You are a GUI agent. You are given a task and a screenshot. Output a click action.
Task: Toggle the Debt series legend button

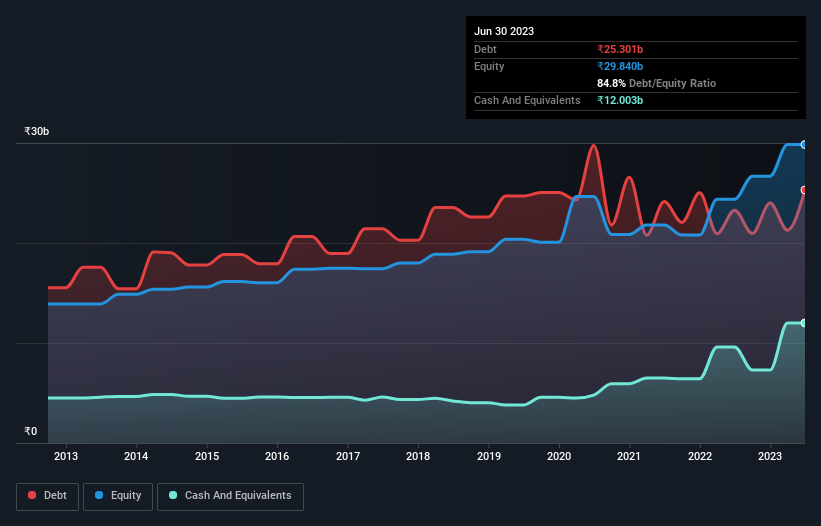point(48,496)
